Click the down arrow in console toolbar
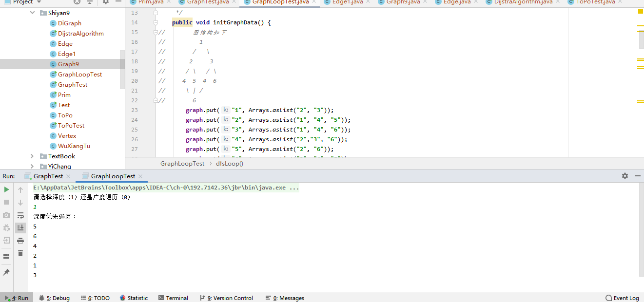 click(x=20, y=202)
